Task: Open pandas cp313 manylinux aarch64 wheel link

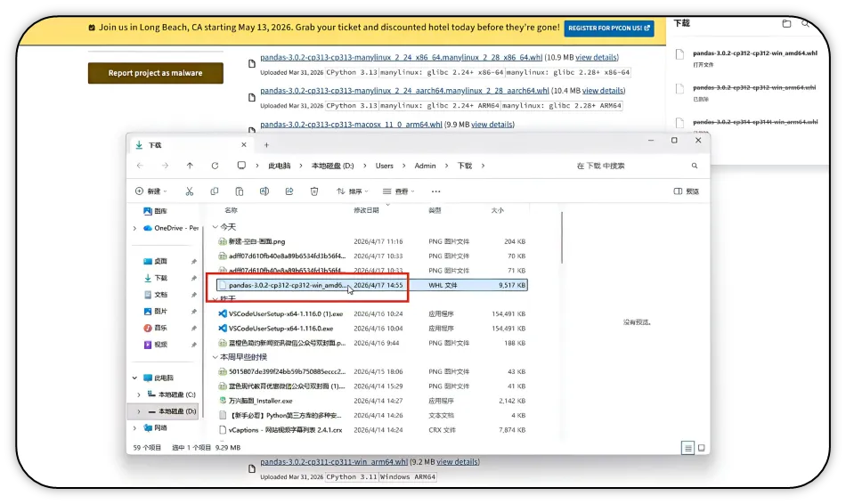Action: (x=404, y=91)
